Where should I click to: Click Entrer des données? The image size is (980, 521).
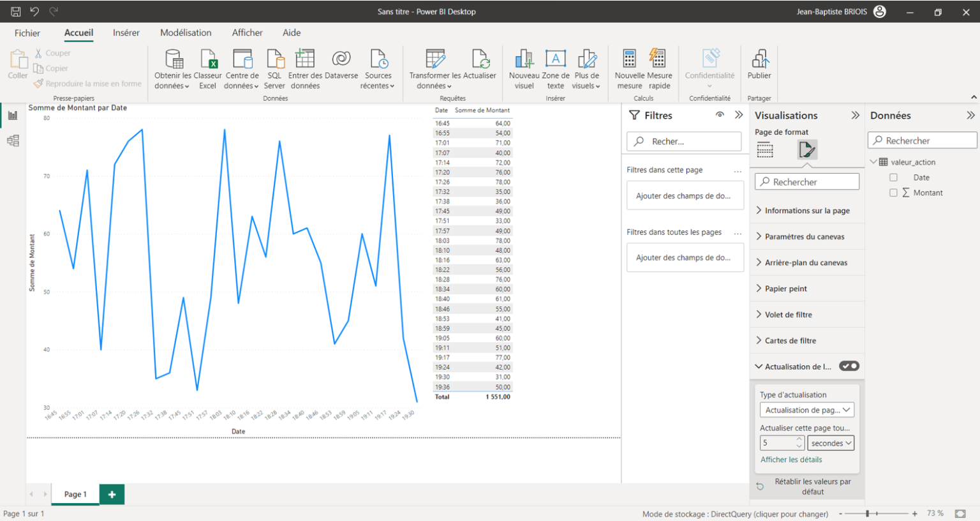tap(305, 69)
